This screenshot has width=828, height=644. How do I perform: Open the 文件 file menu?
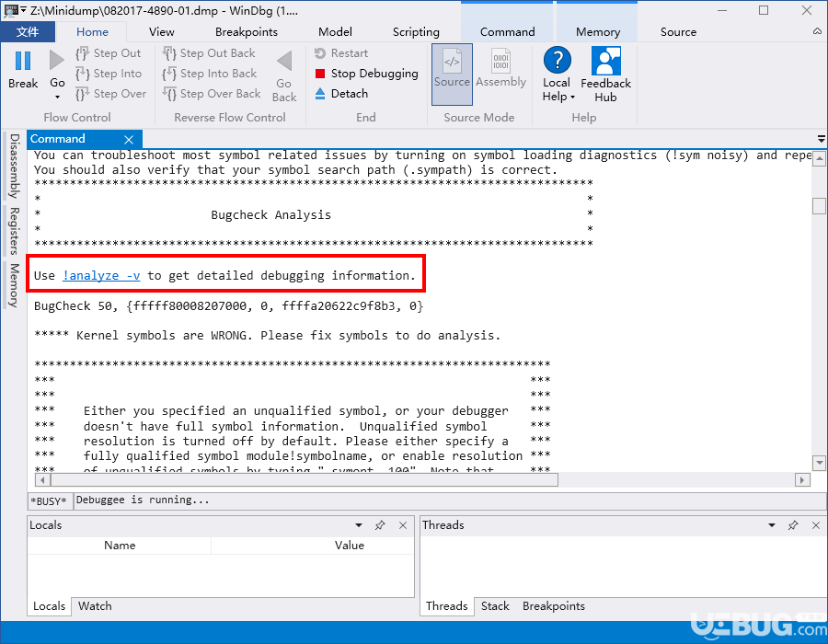point(28,31)
